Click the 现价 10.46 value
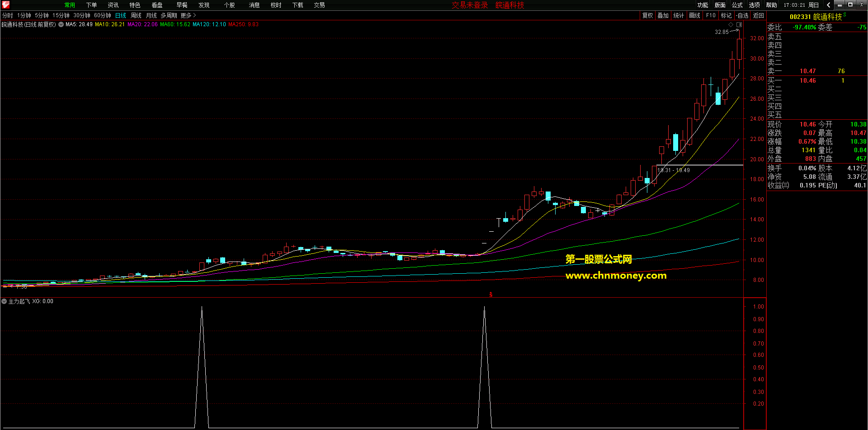868x430 pixels. coord(807,124)
